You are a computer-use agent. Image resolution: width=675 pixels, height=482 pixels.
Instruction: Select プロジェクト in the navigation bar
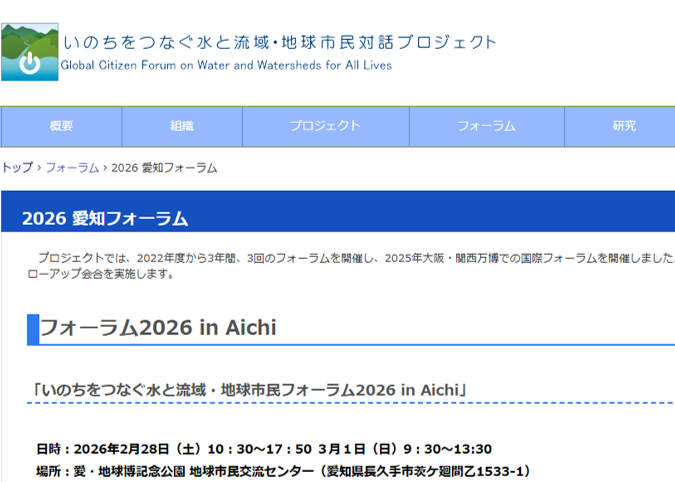tap(325, 127)
